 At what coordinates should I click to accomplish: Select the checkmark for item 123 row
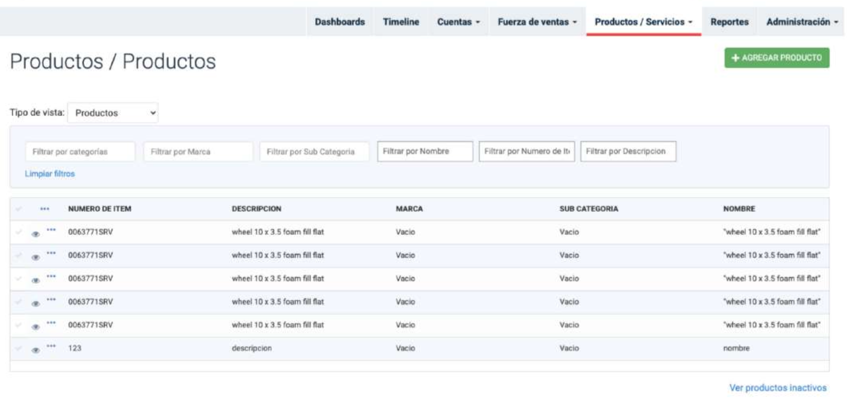[x=19, y=348]
